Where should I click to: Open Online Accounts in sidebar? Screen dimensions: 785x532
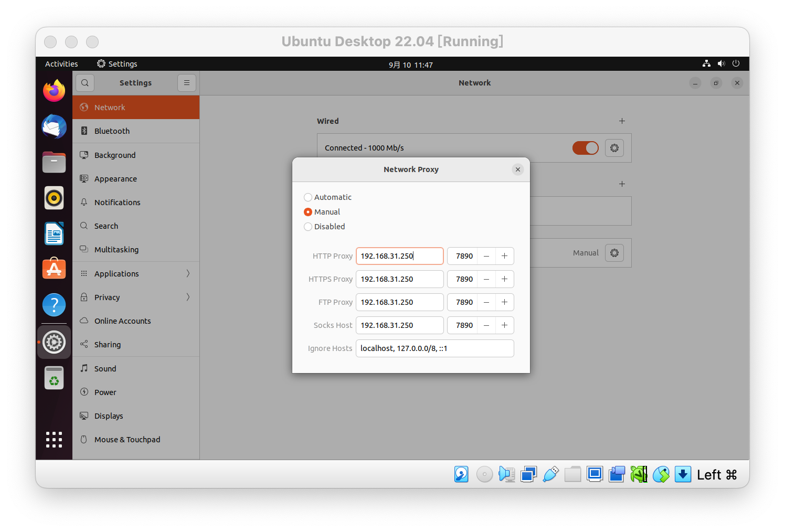pyautogui.click(x=136, y=321)
